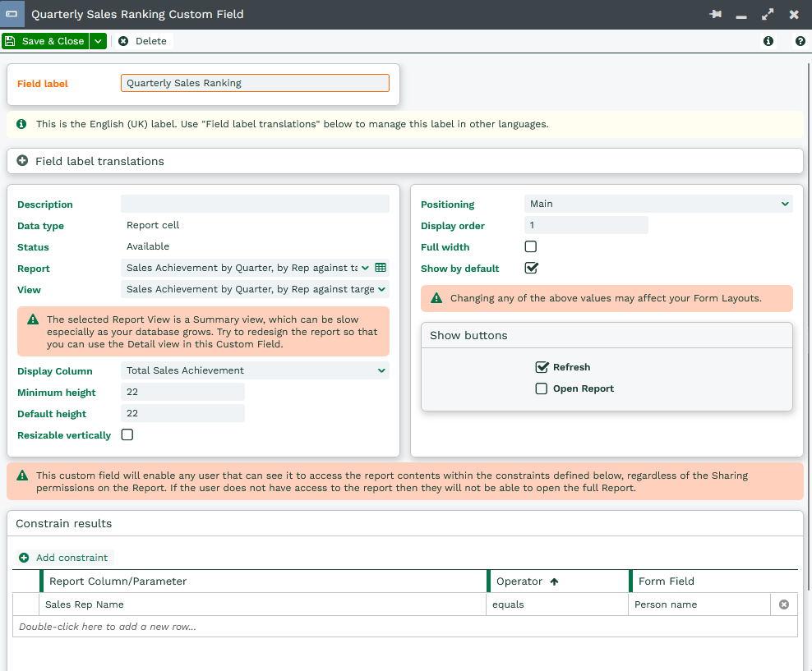Uncheck the Show by default checkbox

[531, 268]
